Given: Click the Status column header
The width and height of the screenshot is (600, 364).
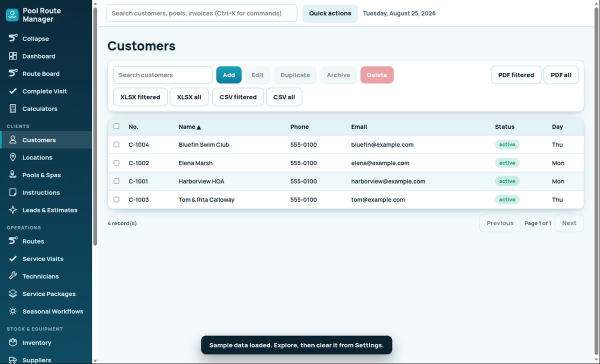Looking at the screenshot, I should 504,127.
